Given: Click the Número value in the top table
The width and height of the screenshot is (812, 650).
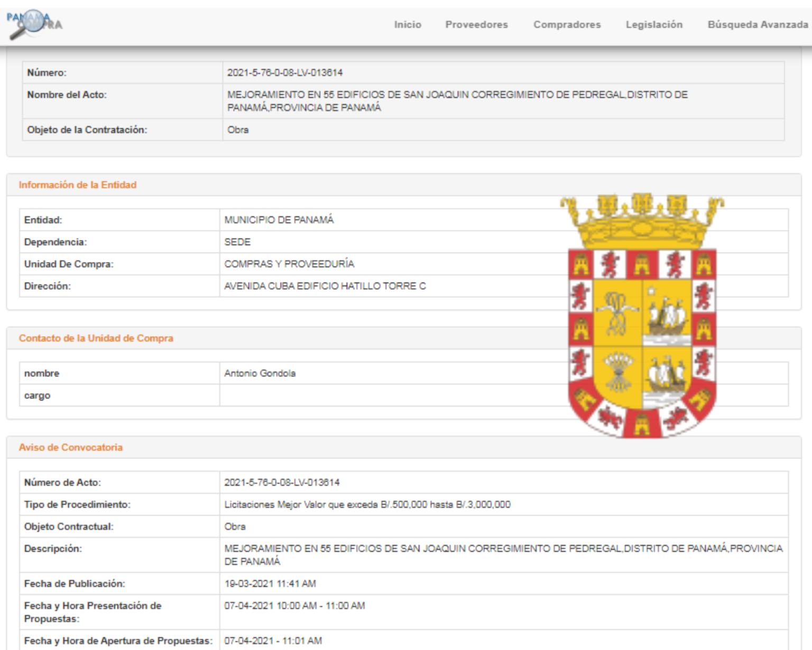Looking at the screenshot, I should (285, 72).
